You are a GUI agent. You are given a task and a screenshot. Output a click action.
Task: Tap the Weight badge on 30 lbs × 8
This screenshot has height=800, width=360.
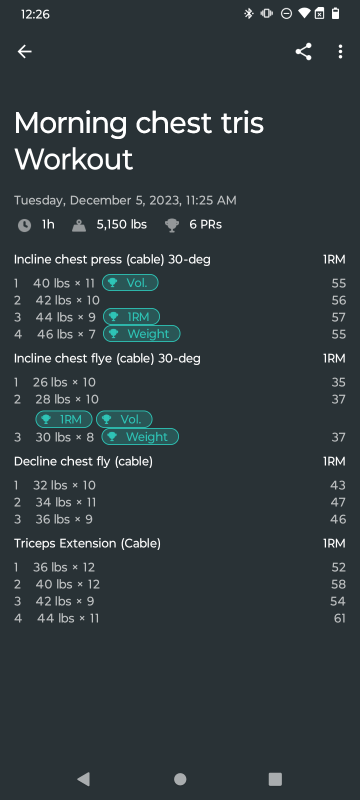(140, 437)
